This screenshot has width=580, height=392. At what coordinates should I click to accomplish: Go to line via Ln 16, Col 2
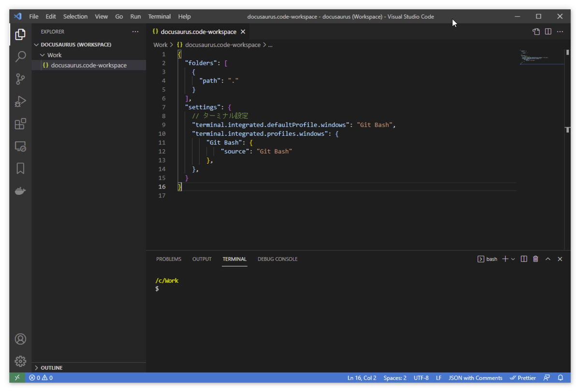[x=362, y=377]
